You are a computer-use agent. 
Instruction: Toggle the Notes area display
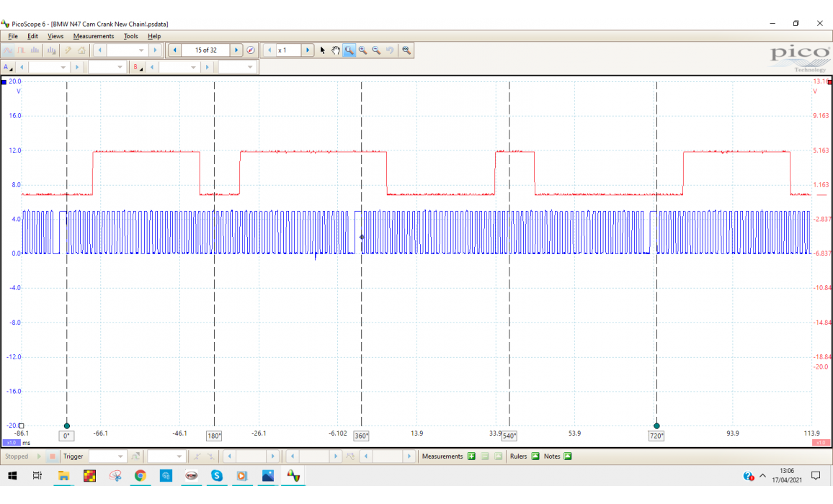pos(567,456)
